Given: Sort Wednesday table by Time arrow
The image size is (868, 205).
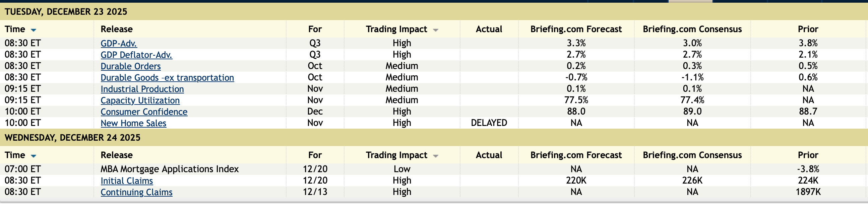Looking at the screenshot, I should tap(34, 156).
